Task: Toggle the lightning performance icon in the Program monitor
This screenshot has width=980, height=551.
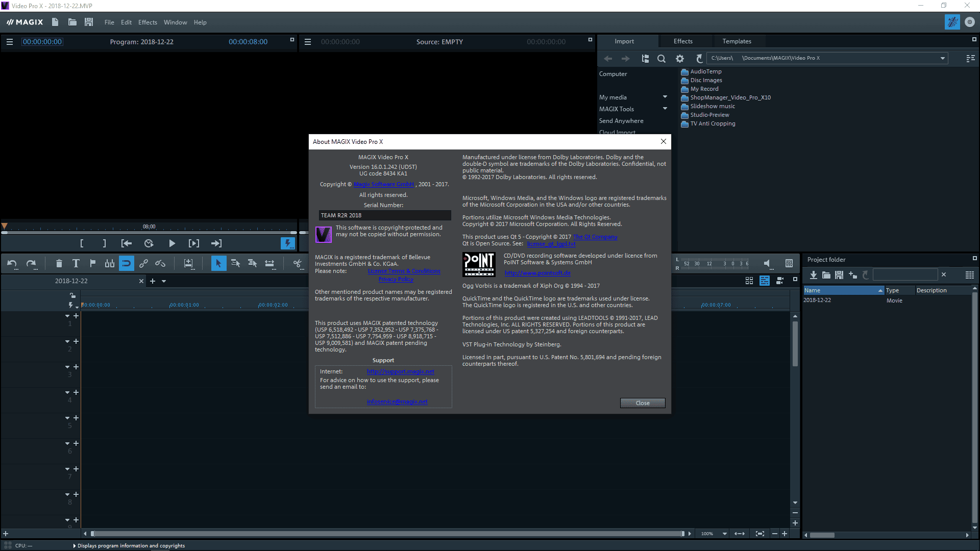Action: click(288, 244)
